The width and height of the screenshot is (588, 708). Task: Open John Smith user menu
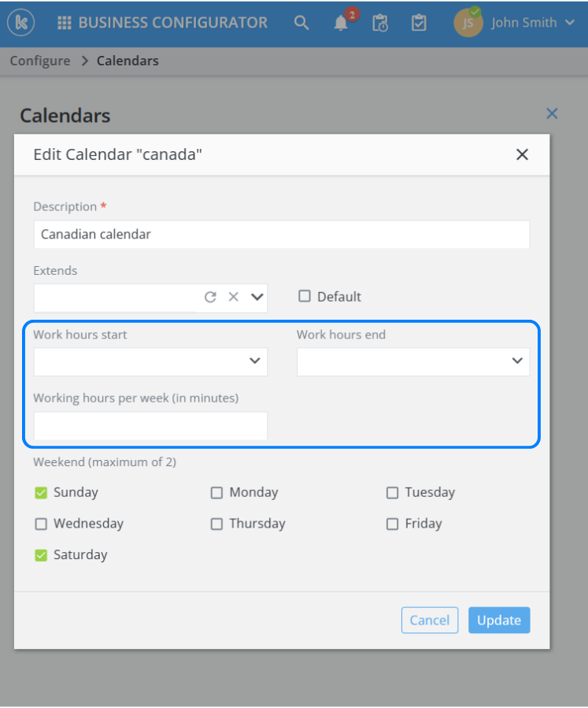coord(524,23)
